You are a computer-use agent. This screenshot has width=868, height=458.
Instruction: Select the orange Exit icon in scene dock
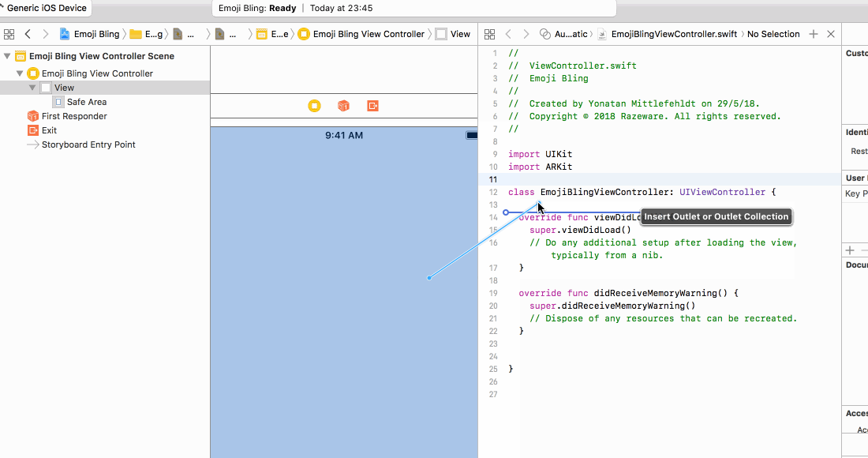(x=373, y=106)
